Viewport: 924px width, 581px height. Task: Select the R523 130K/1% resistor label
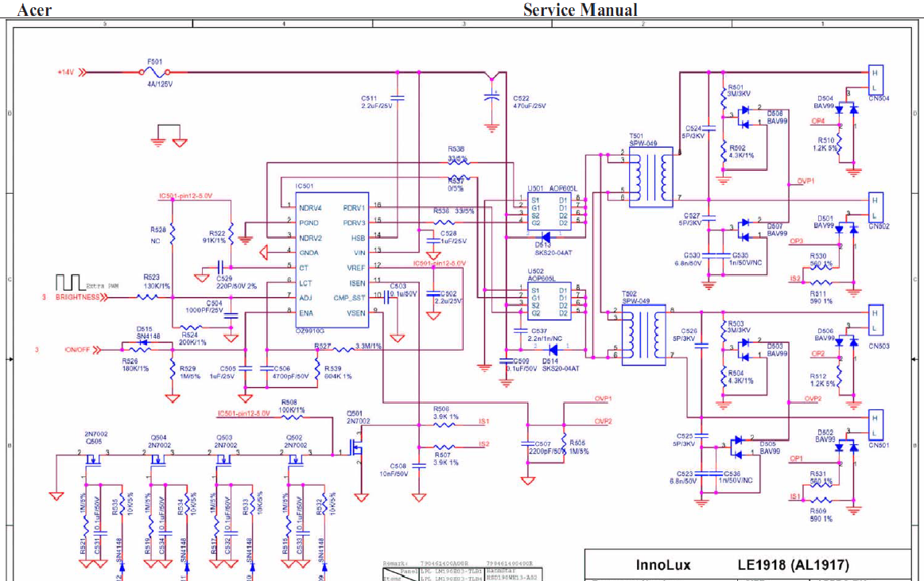tap(157, 281)
